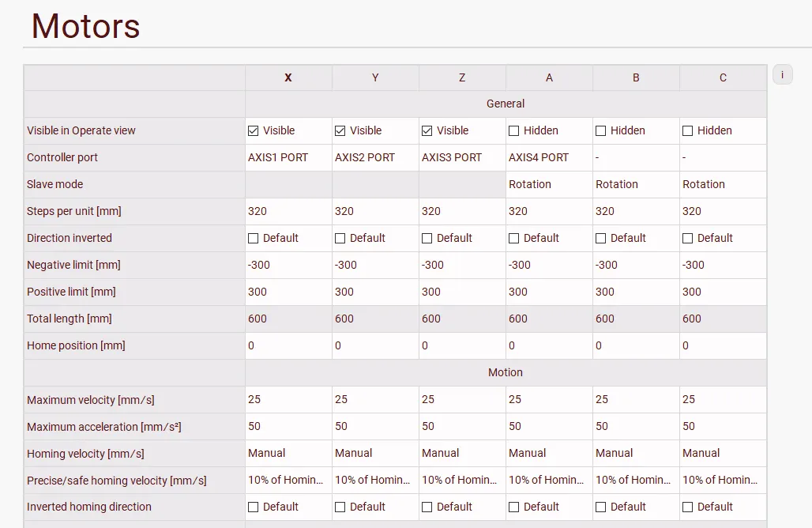
Task: Edit Steps per unit value for X
Action: pyautogui.click(x=289, y=211)
